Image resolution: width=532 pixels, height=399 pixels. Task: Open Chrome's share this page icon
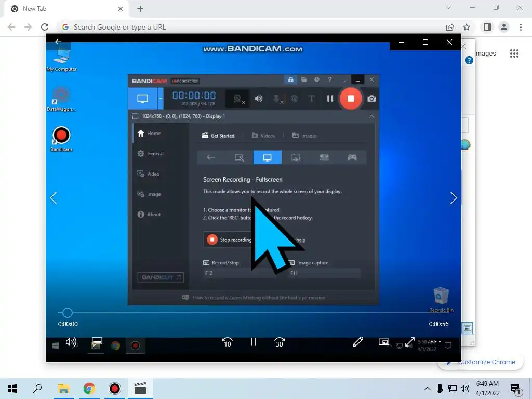point(450,27)
